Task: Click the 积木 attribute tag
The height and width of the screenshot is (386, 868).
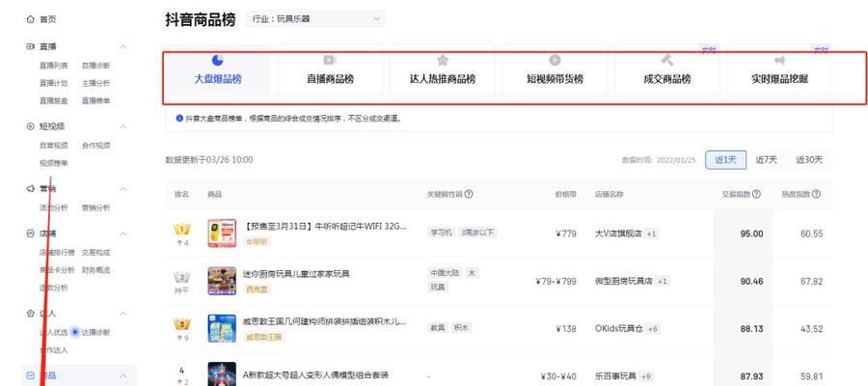Action: [x=461, y=328]
